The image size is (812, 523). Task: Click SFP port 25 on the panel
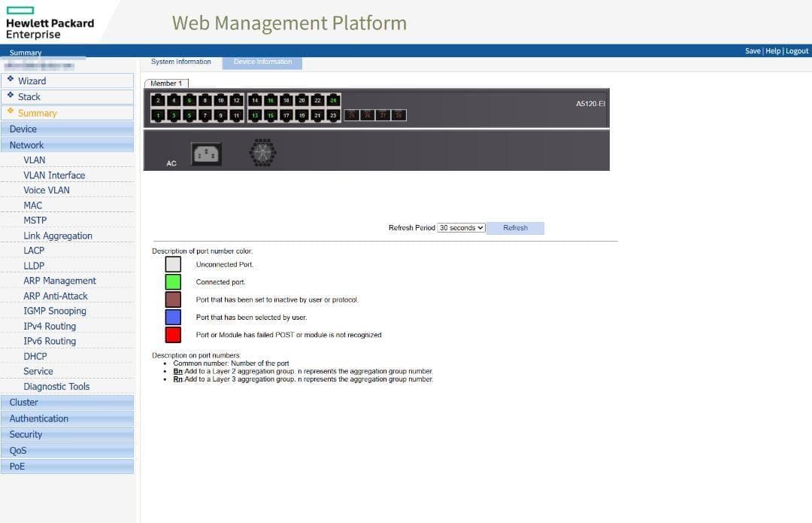click(351, 115)
